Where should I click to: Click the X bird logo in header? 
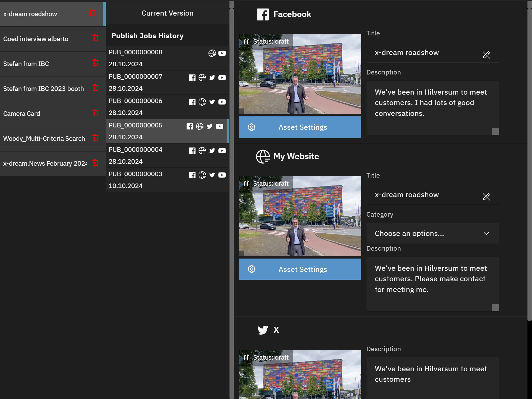263,330
